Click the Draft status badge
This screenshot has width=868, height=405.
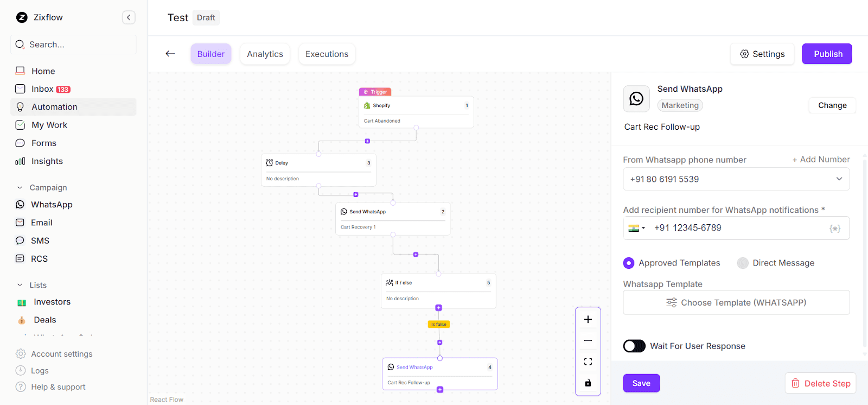[x=206, y=17]
